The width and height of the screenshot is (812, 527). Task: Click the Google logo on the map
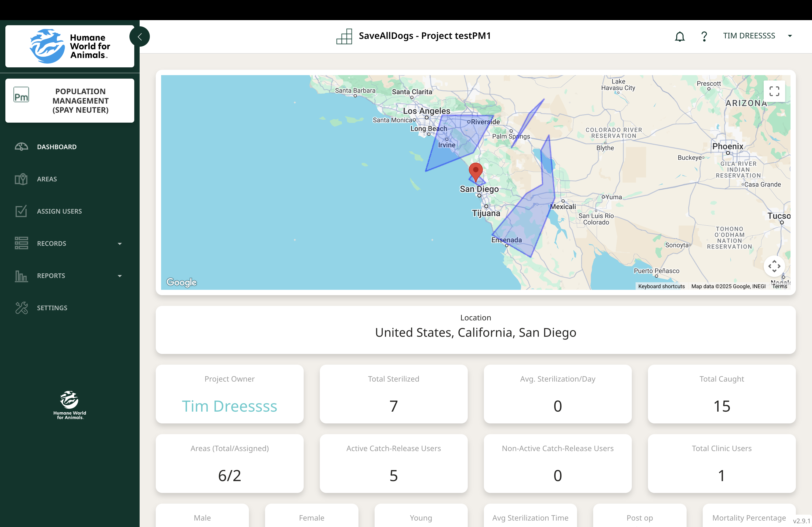tap(182, 282)
